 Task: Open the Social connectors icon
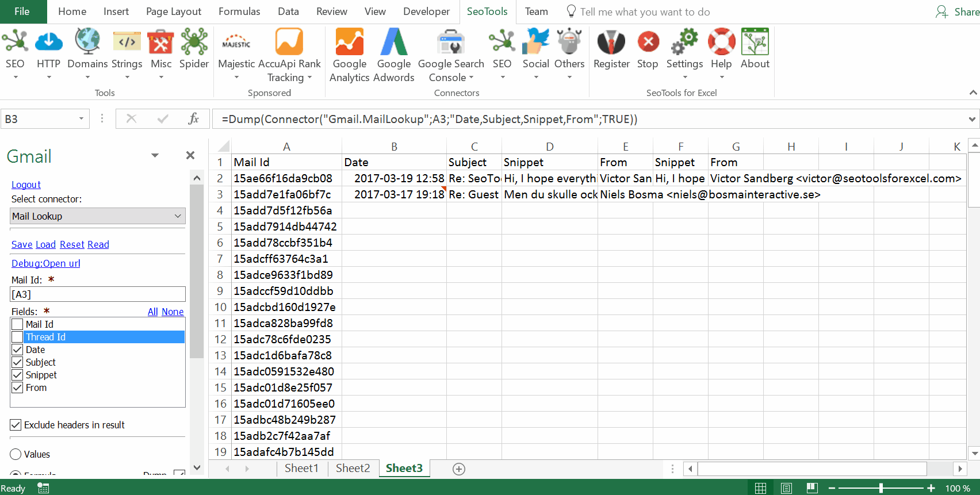(x=536, y=42)
